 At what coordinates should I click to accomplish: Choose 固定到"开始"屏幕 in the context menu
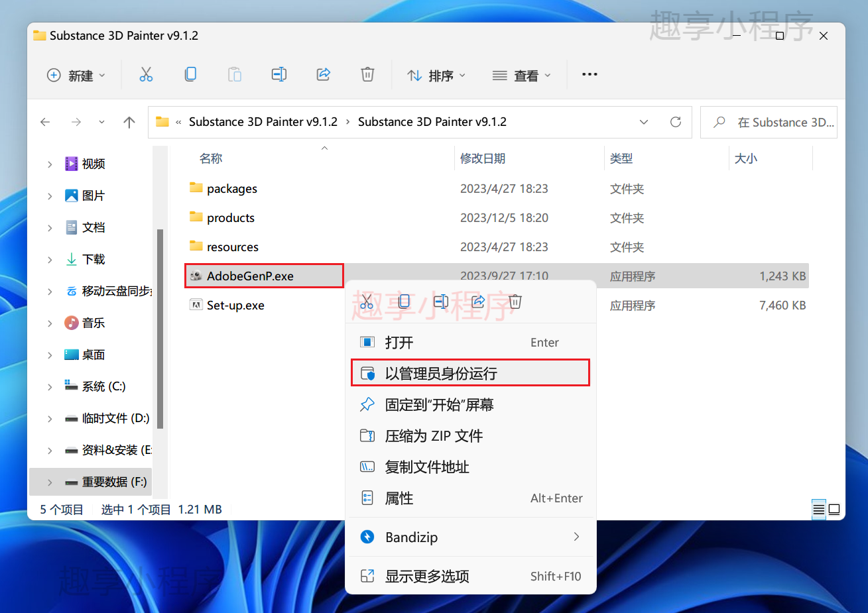point(471,405)
